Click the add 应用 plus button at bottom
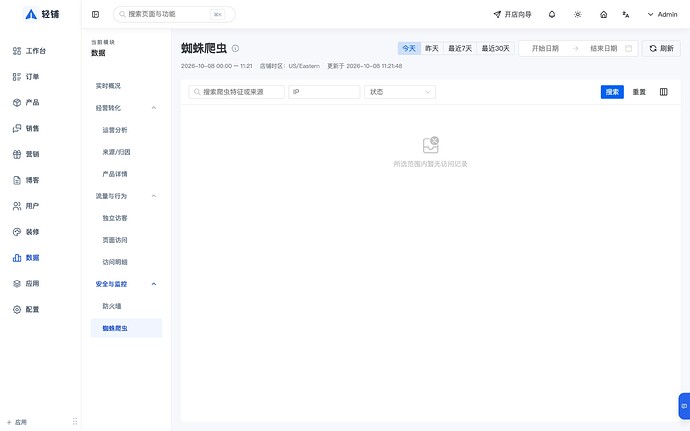This screenshot has width=690, height=431. tap(17, 422)
